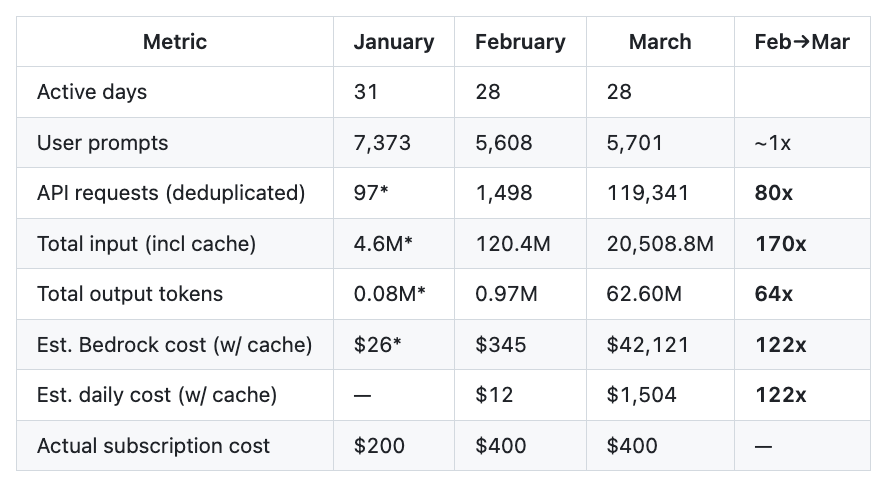Click the February column header
Viewport: 872px width, 480px height.
pyautogui.click(x=520, y=42)
